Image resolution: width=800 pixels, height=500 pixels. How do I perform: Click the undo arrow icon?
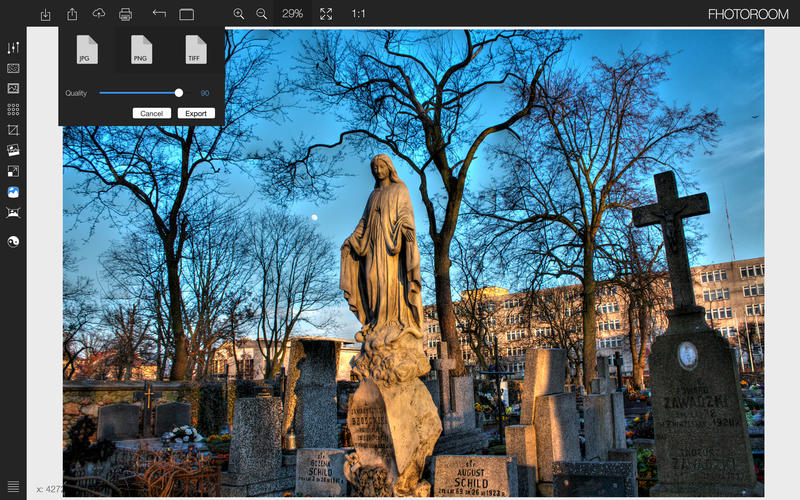tap(159, 14)
